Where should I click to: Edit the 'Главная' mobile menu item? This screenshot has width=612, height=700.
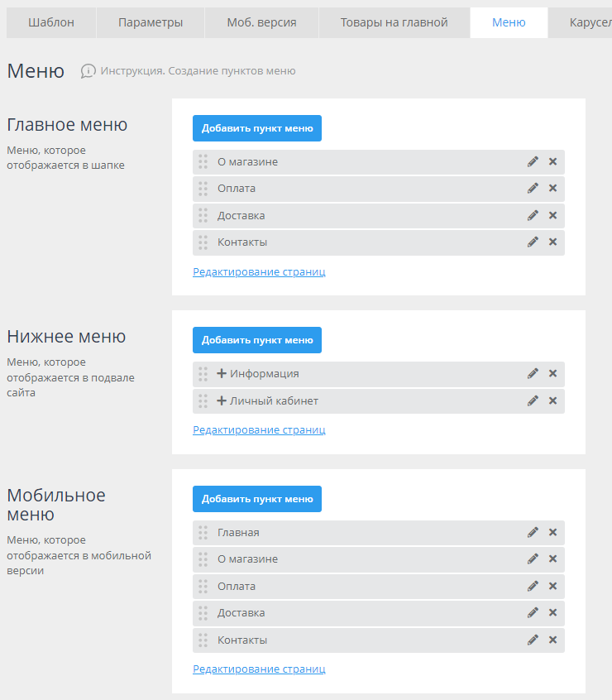coord(533,533)
